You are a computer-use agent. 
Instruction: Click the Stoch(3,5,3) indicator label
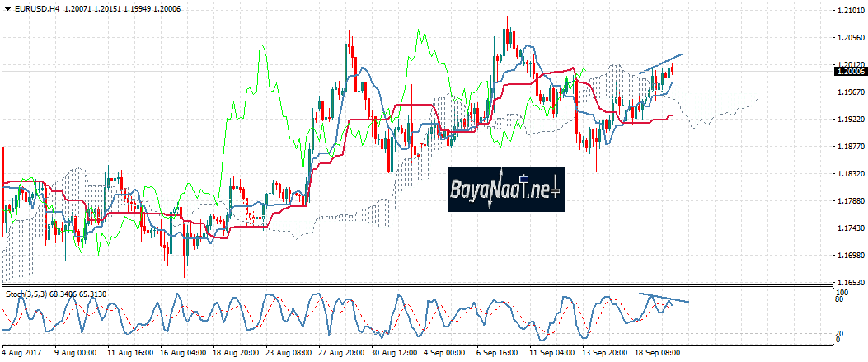pyautogui.click(x=27, y=294)
